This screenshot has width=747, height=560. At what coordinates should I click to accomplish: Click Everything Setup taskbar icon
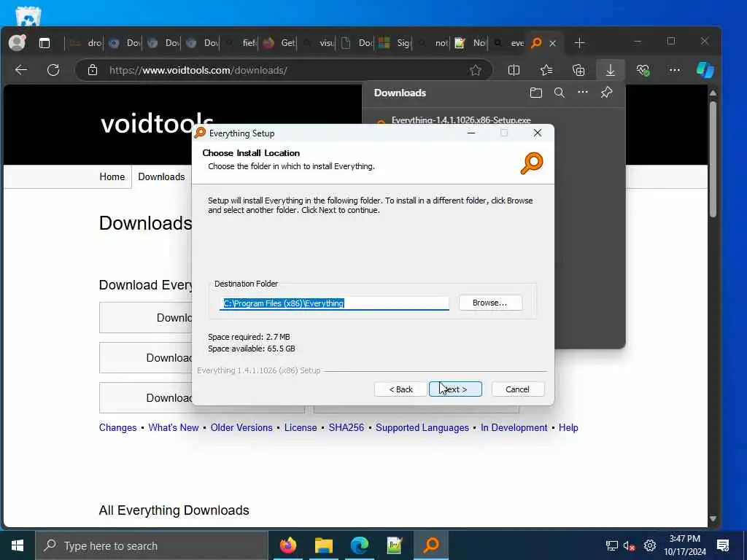coord(431,545)
